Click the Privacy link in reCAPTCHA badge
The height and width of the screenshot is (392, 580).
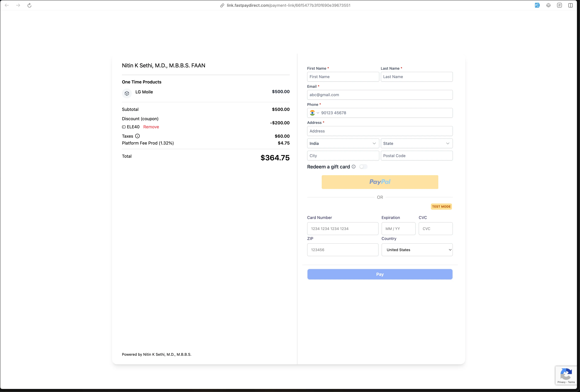point(561,382)
